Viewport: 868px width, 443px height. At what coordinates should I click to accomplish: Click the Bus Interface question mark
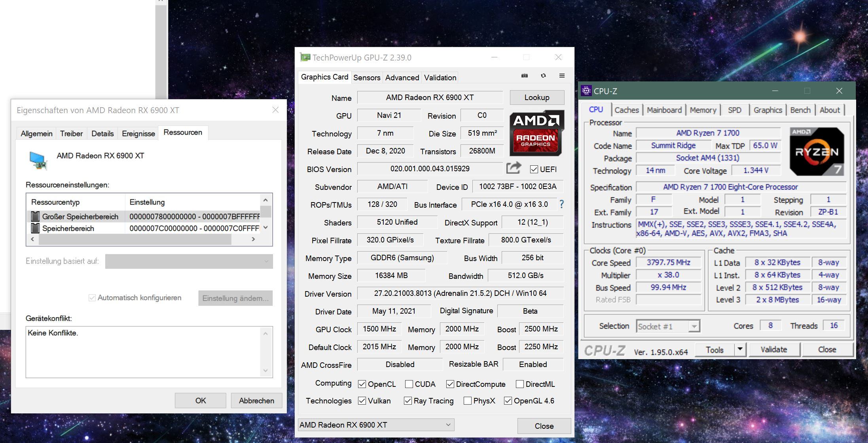pos(561,204)
